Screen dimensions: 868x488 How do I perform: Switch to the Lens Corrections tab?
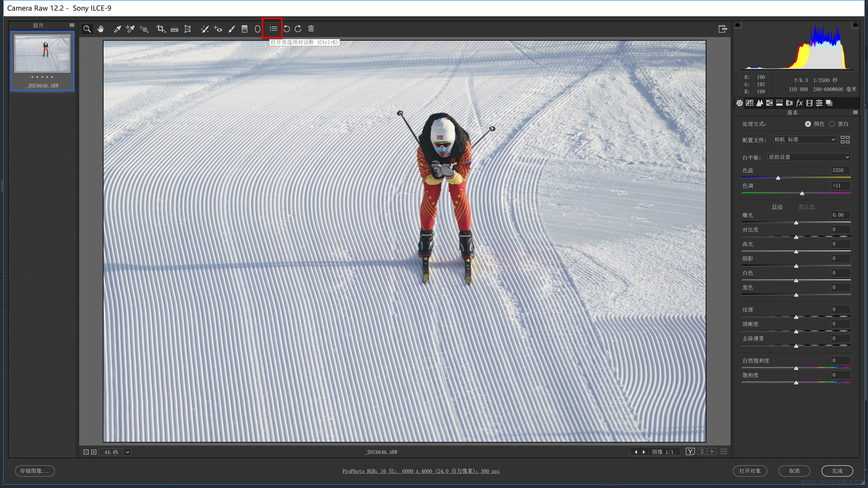[x=789, y=103]
